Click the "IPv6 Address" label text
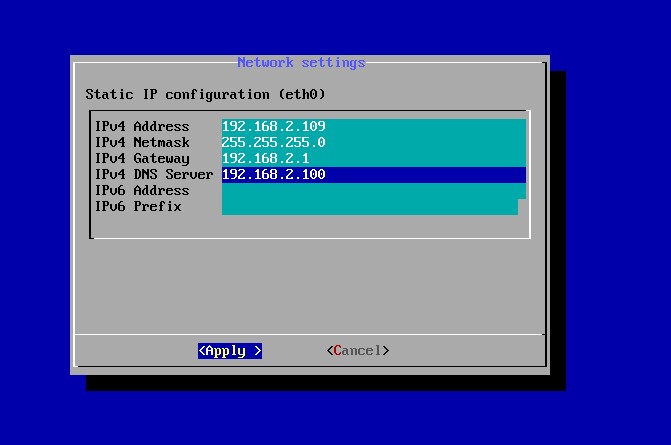671x445 pixels. pyautogui.click(x=141, y=191)
